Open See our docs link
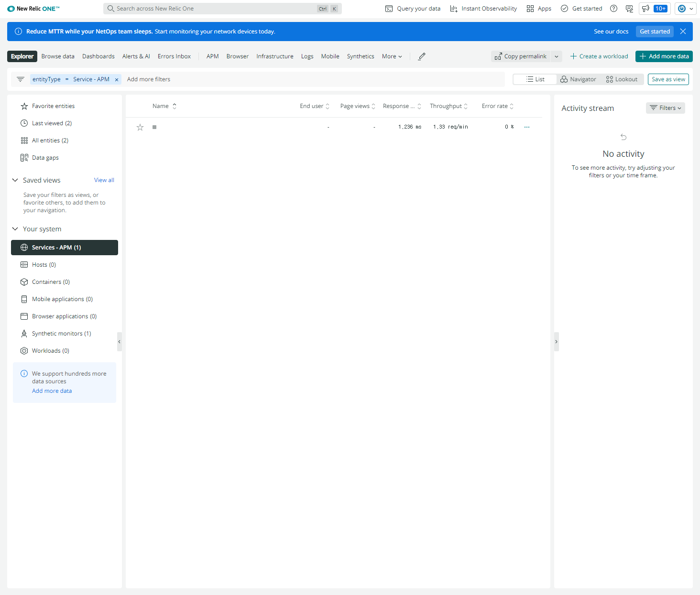Viewport: 700px width, 595px height. click(x=611, y=32)
